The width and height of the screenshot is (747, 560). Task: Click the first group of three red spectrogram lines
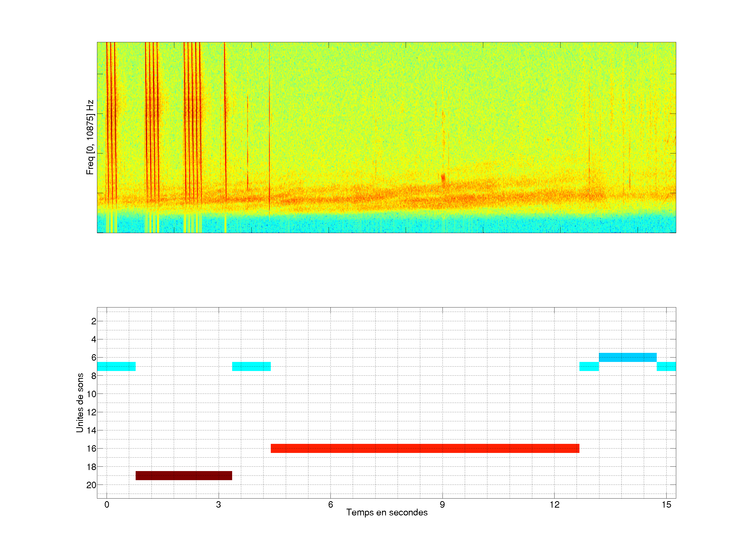111,118
